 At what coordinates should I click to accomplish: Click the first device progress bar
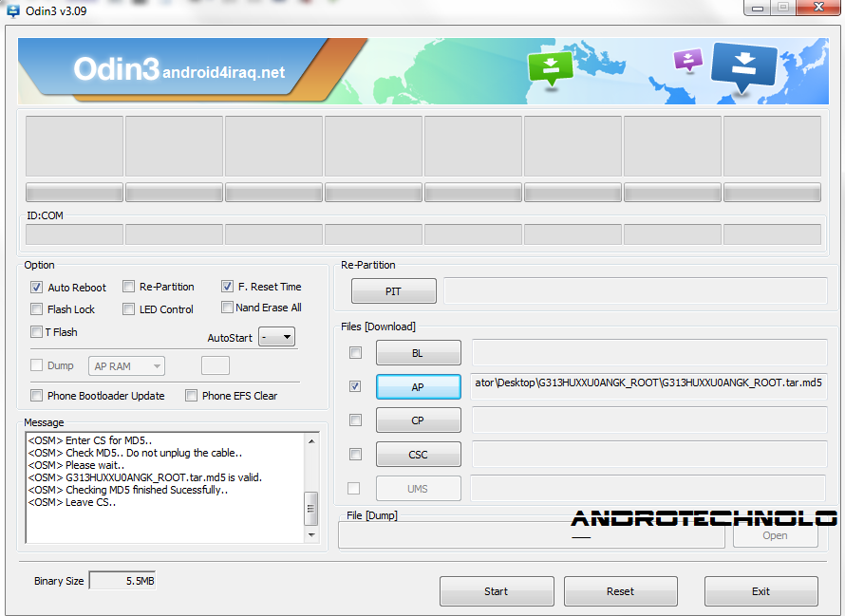(x=74, y=193)
